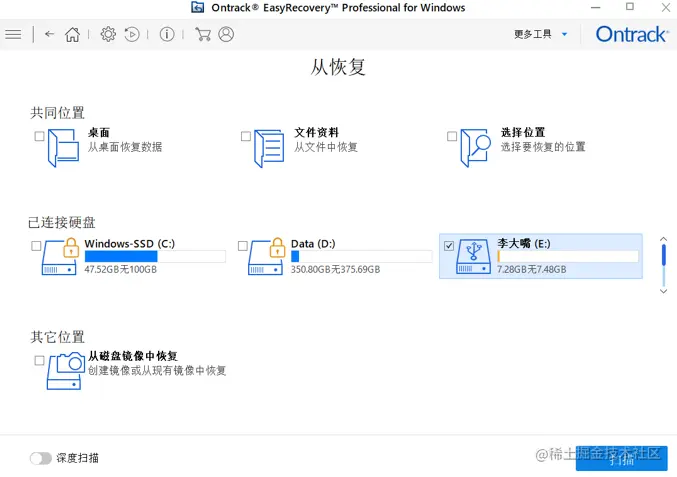Click the drive list scrollbar thumb
Screen dimensions: 677x477
pos(664,255)
